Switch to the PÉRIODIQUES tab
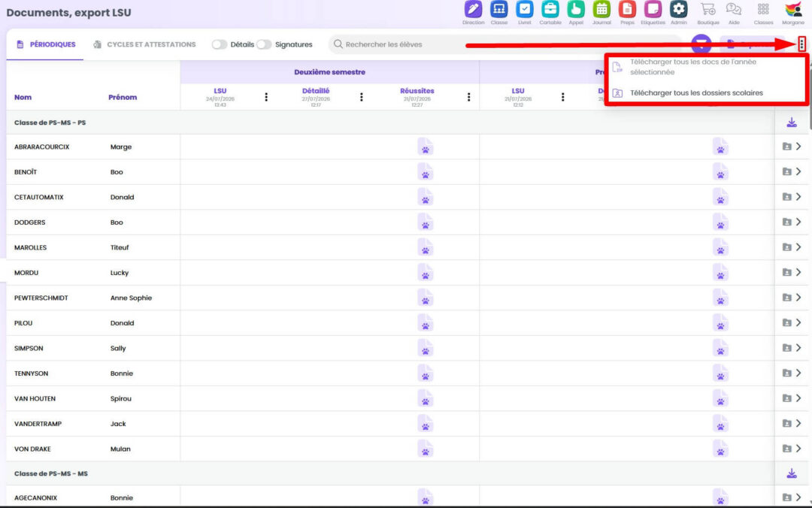This screenshot has height=508, width=812. [46, 44]
